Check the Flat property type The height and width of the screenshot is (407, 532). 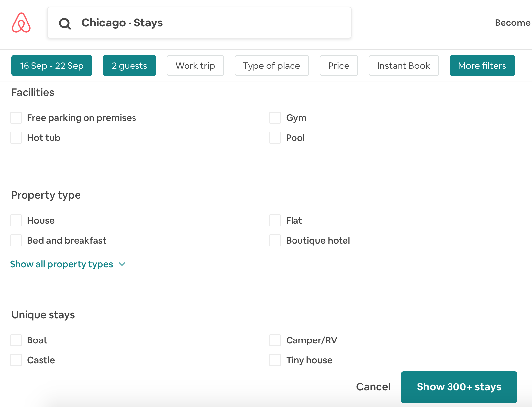click(x=275, y=220)
